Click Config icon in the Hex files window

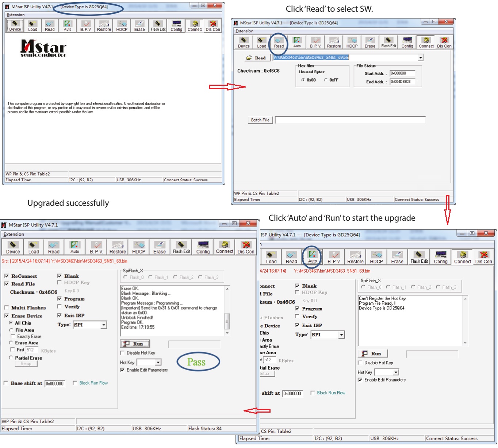tap(407, 42)
